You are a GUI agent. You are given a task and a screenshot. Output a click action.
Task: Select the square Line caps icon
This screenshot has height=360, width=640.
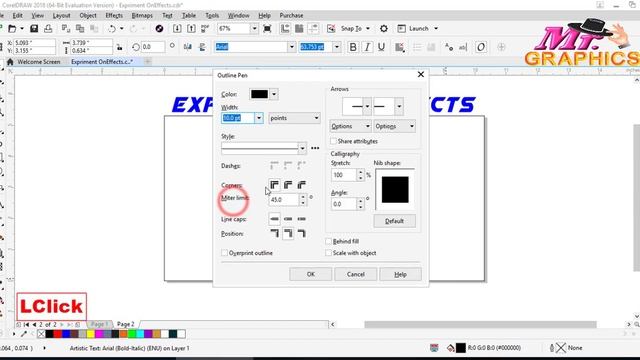[274, 219]
